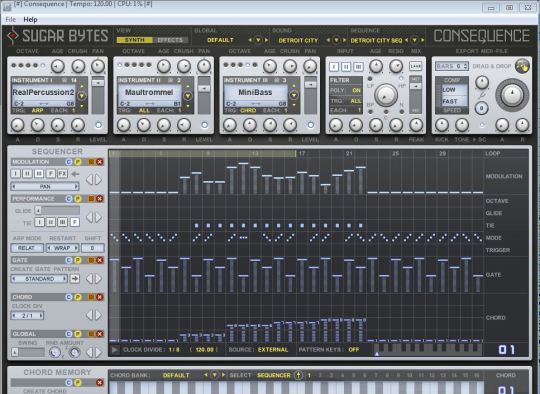Click the red X icon beside Gate
Image resolution: width=540 pixels, height=394 pixels.
pos(100,260)
